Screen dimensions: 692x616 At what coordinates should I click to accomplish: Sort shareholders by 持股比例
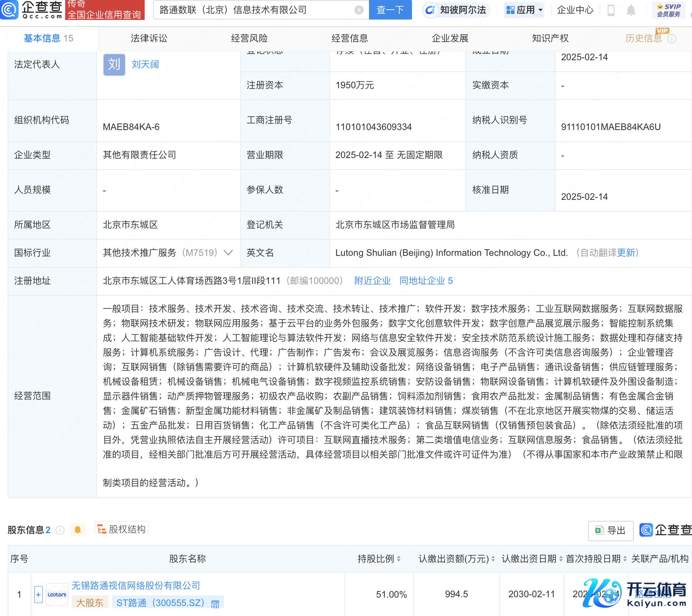(x=399, y=559)
